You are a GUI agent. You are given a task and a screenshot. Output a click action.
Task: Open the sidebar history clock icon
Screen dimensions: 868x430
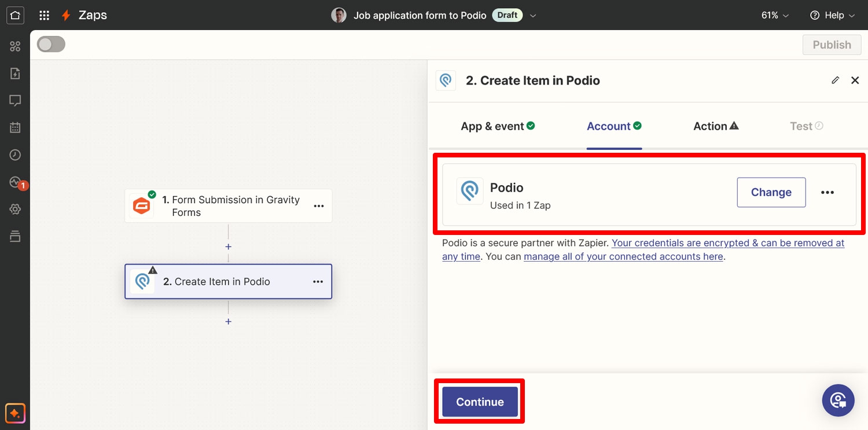[x=15, y=155]
